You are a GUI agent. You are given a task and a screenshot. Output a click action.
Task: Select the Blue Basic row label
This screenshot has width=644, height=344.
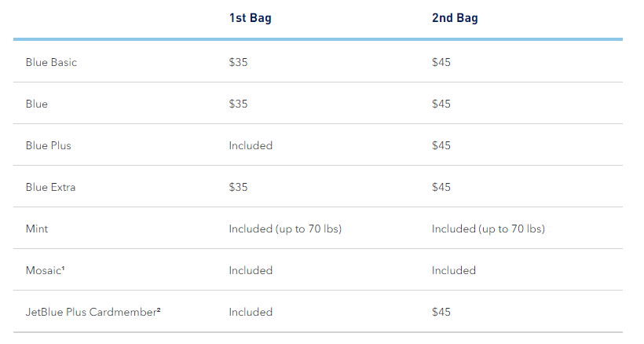pos(51,62)
